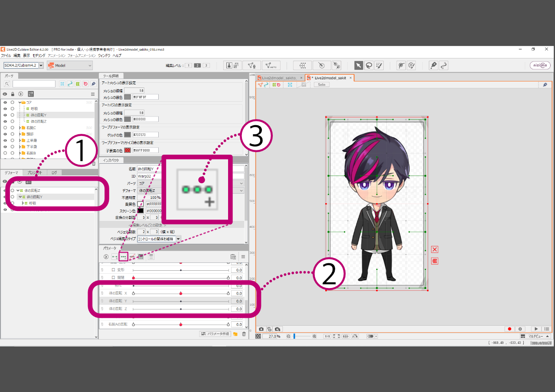Run automatic mesh generator AUTO tool

pos(271,65)
